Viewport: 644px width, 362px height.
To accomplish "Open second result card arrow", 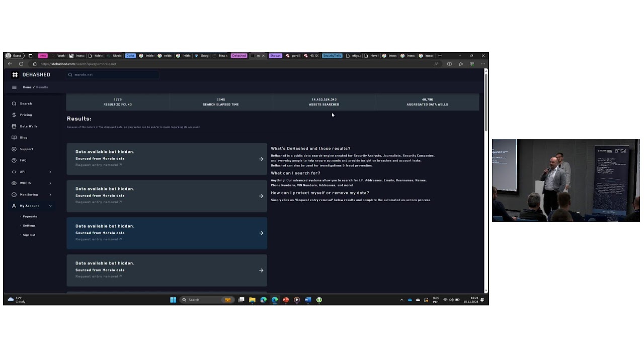I will pos(261,196).
